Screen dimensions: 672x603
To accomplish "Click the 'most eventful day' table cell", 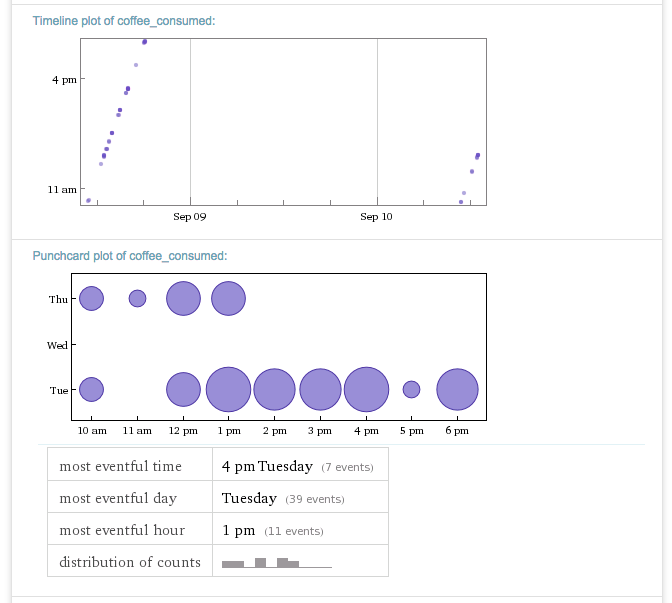I will pyautogui.click(x=130, y=496).
